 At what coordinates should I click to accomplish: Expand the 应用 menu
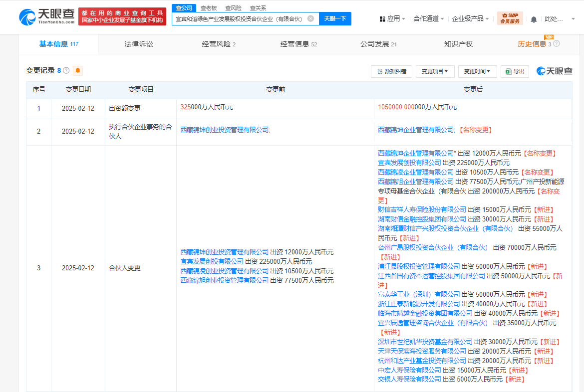tap(392, 18)
